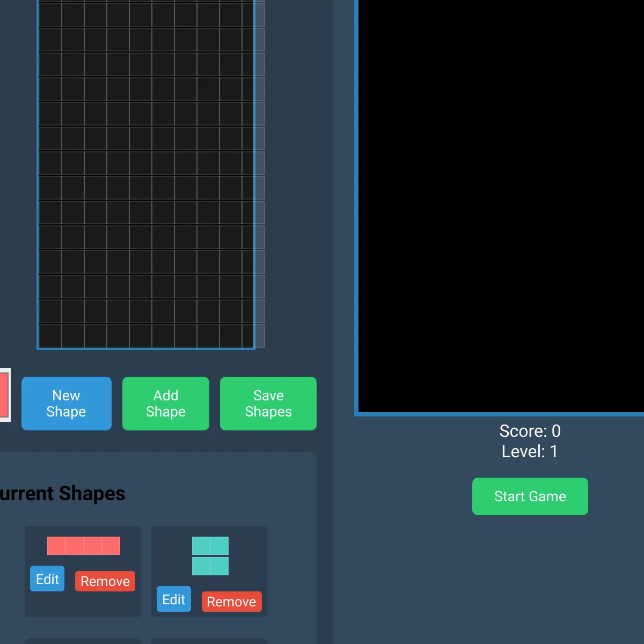Click the Level: 1 text
644x644 pixels.
click(x=530, y=451)
